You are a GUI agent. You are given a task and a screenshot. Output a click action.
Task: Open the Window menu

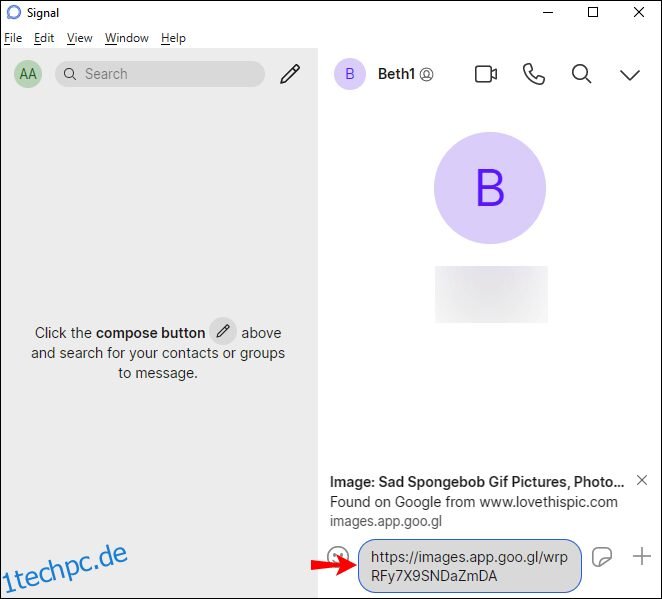(127, 38)
